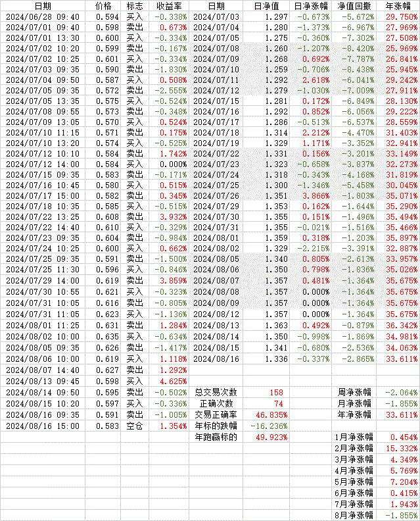Click the 3月净涨幅 label
Viewport: 420px width, 521px height.
tap(354, 460)
